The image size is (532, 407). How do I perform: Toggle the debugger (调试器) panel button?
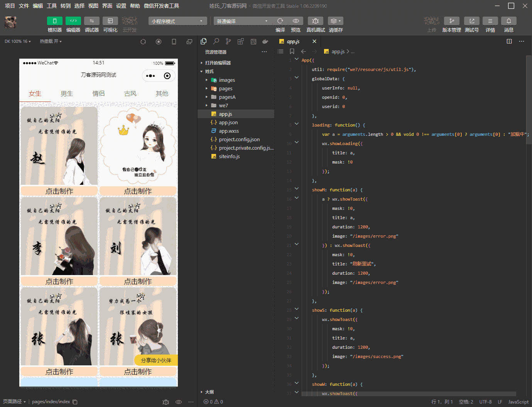(91, 21)
